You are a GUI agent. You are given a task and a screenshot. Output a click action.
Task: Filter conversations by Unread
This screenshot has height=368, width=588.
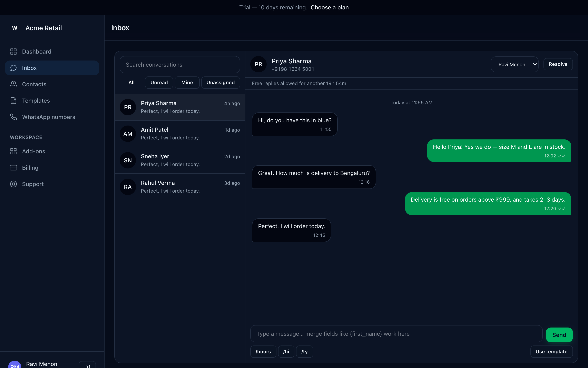coord(159,83)
